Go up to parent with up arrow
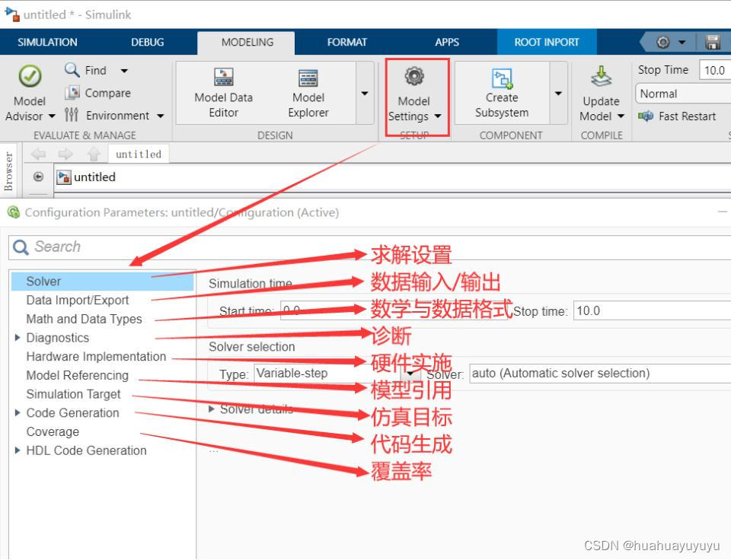731x560 pixels. click(x=94, y=154)
